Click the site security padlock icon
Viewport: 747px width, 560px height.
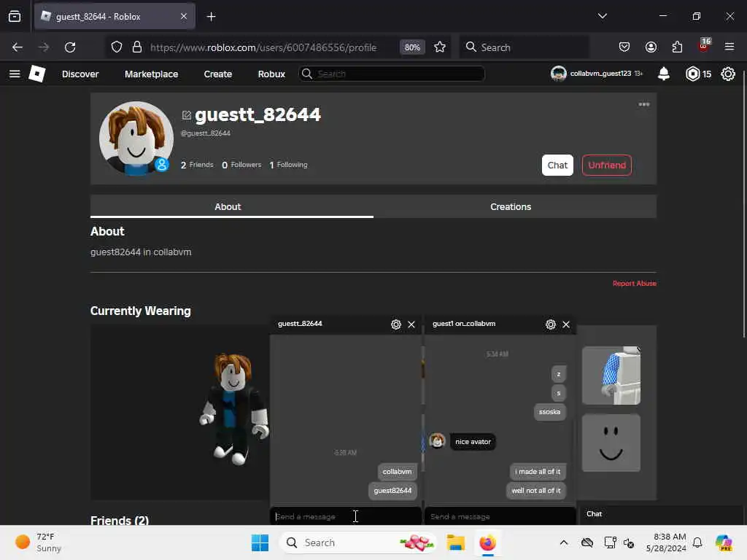[137, 47]
